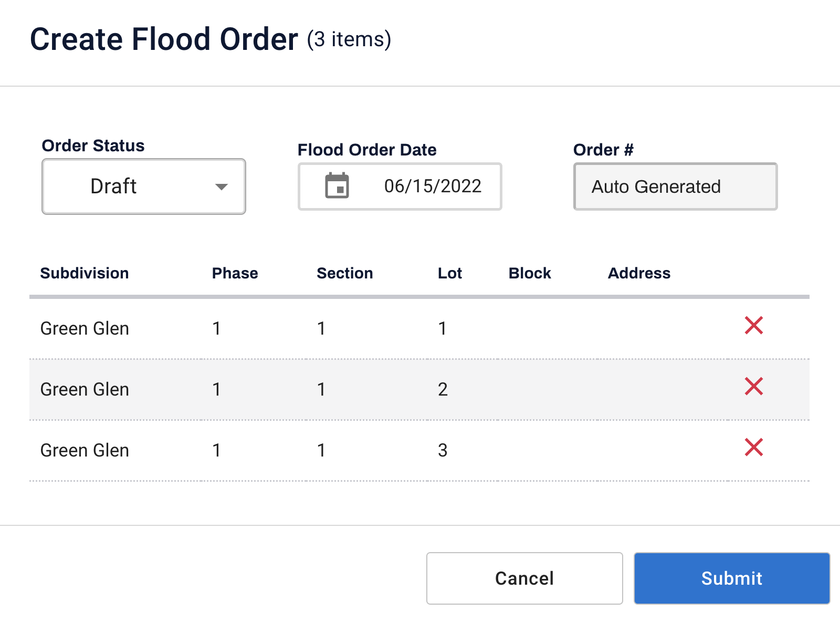Select the second Green Glen row
Screen dimensions: 840x622
(x=315, y=389)
